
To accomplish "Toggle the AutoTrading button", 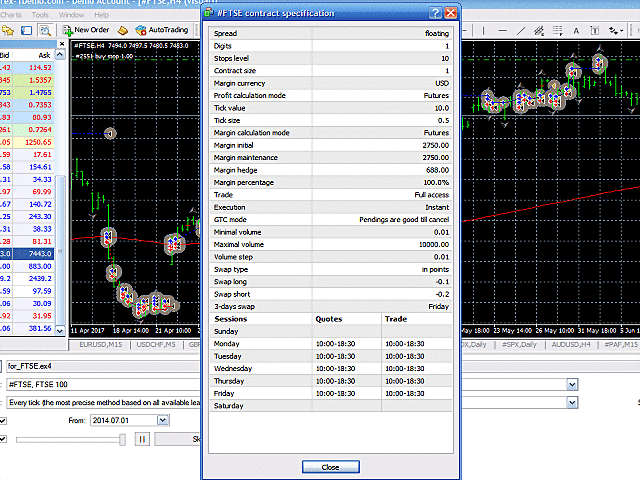I will [x=161, y=30].
